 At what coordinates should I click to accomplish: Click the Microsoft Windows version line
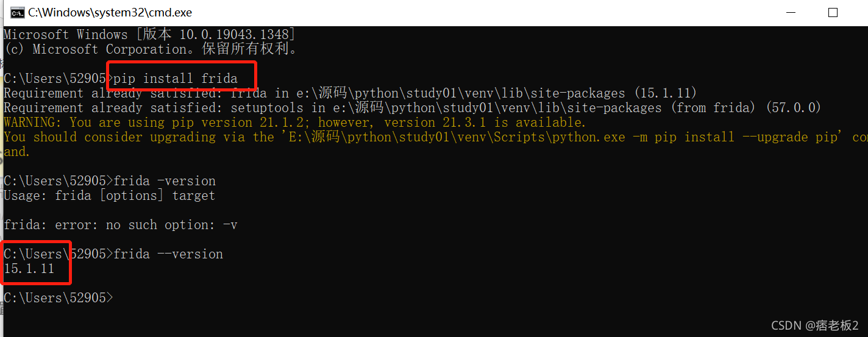pyautogui.click(x=150, y=35)
